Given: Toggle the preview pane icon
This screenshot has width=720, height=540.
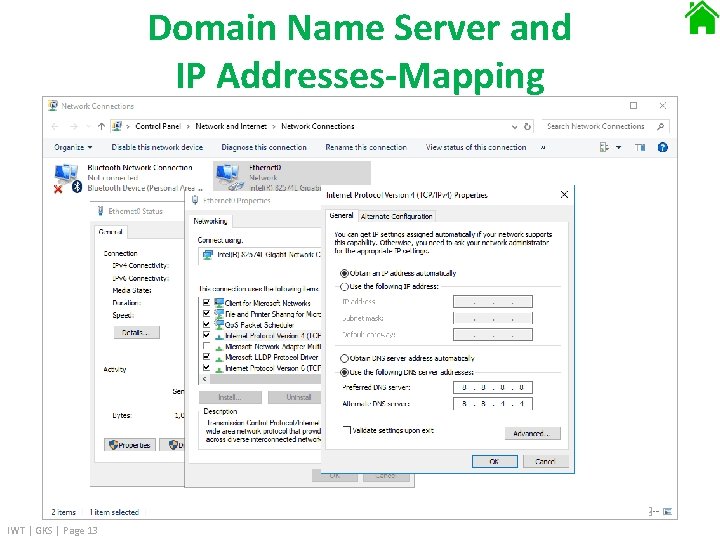Looking at the screenshot, I should (x=640, y=147).
